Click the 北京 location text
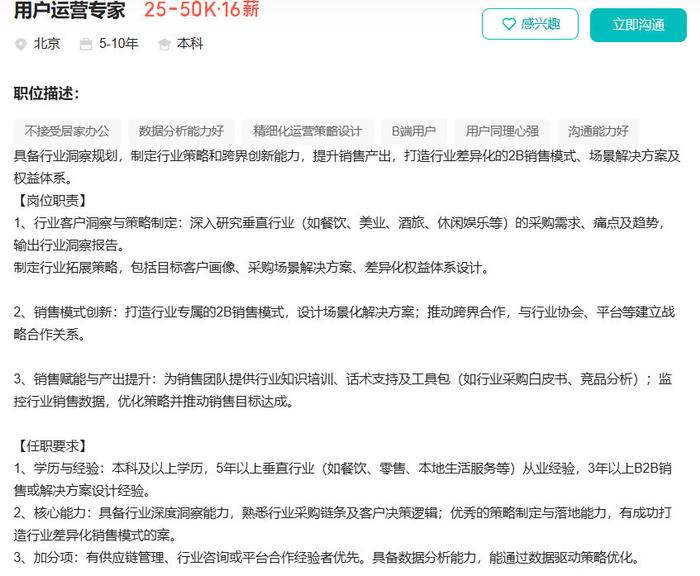700x576 pixels. pos(47,44)
